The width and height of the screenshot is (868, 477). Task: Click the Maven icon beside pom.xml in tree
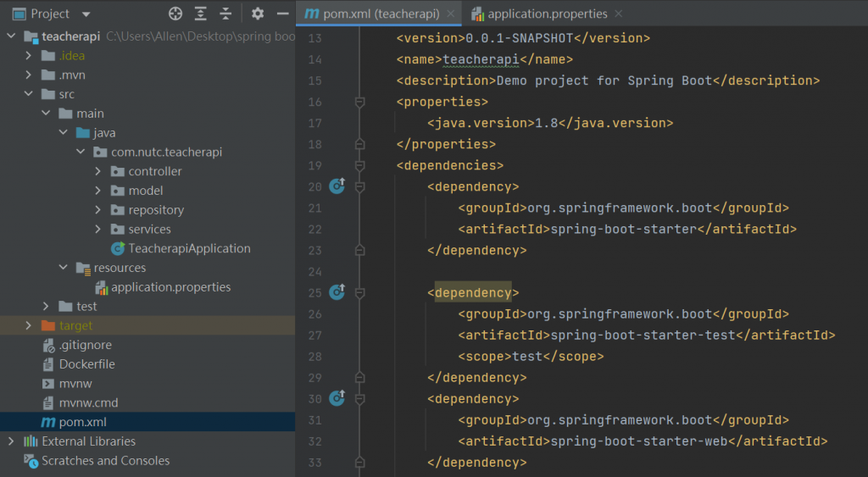coord(48,422)
